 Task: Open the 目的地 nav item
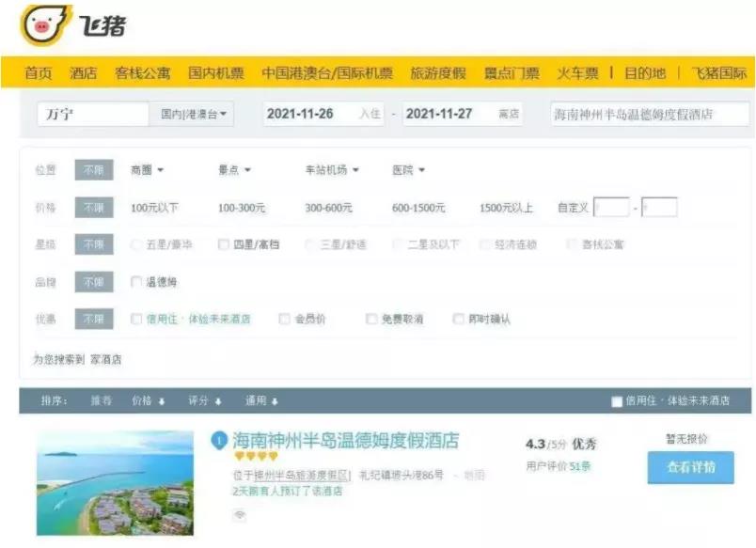[645, 72]
